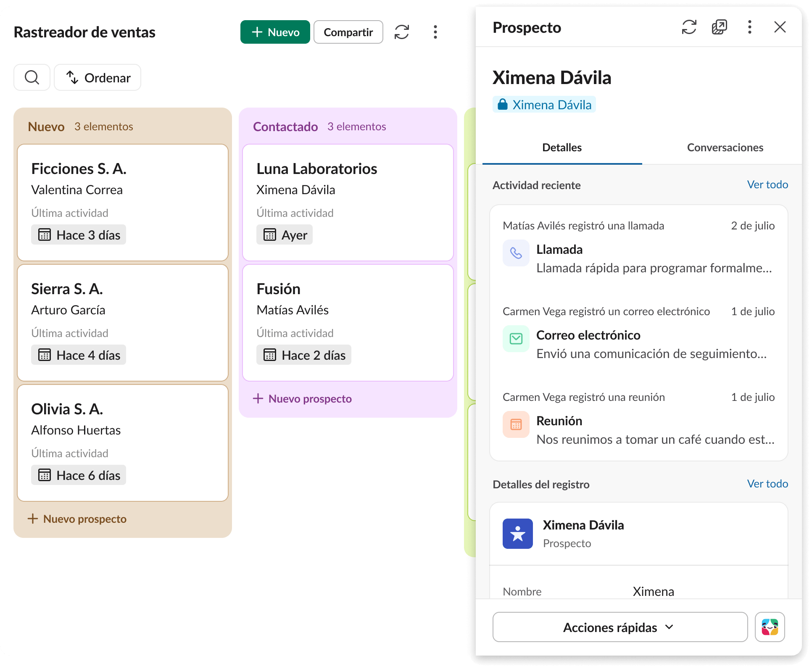Open the Olivia S. A. card
The image size is (812, 669).
point(123,443)
